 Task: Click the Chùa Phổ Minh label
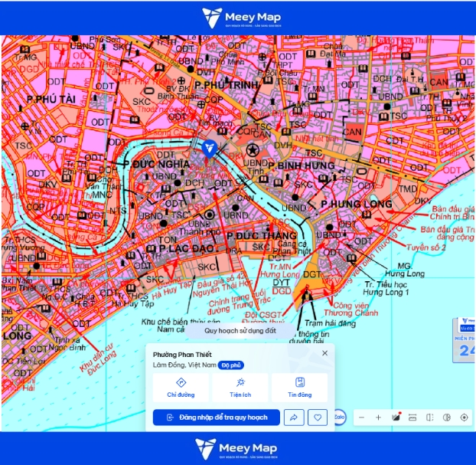pos(228,58)
